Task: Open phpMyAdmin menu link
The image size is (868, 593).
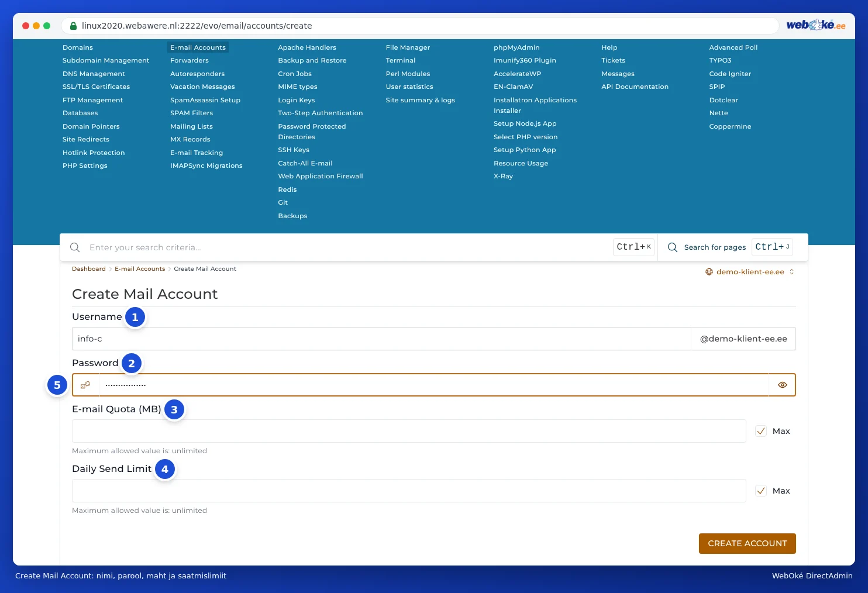Action: tap(516, 47)
